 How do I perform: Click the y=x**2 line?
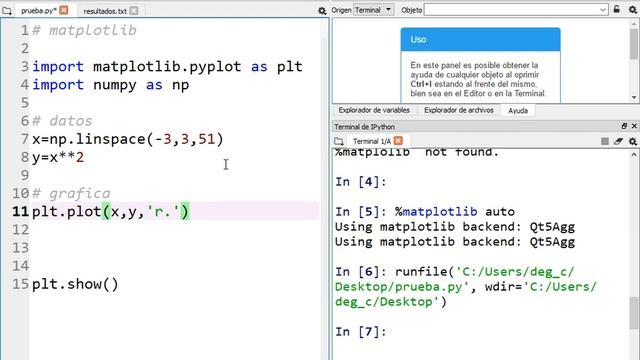coord(58,157)
